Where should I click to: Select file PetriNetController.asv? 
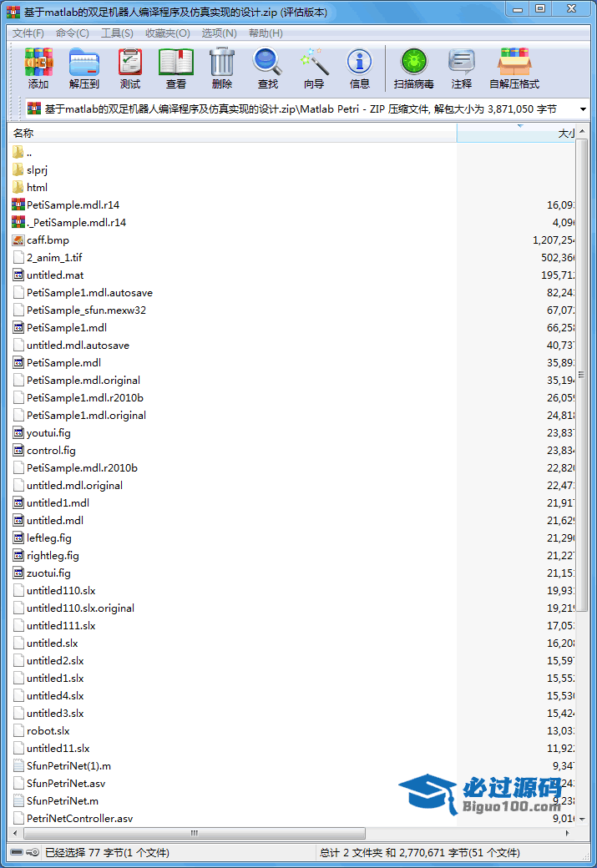80,819
